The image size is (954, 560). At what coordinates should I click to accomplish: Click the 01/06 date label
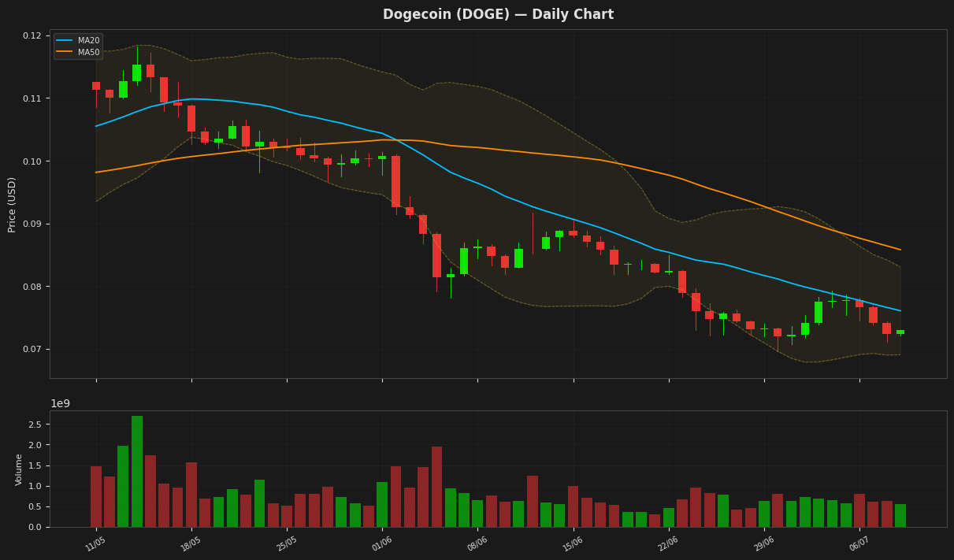click(382, 543)
